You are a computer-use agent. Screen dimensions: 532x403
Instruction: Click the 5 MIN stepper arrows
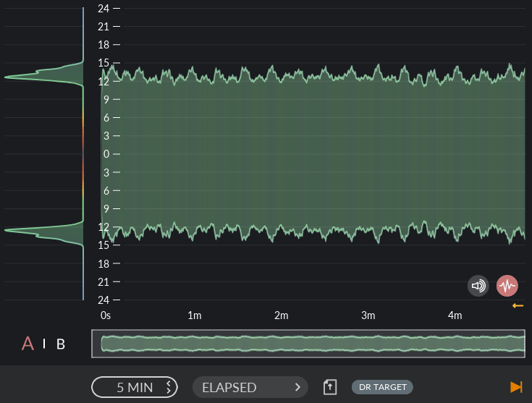click(169, 387)
